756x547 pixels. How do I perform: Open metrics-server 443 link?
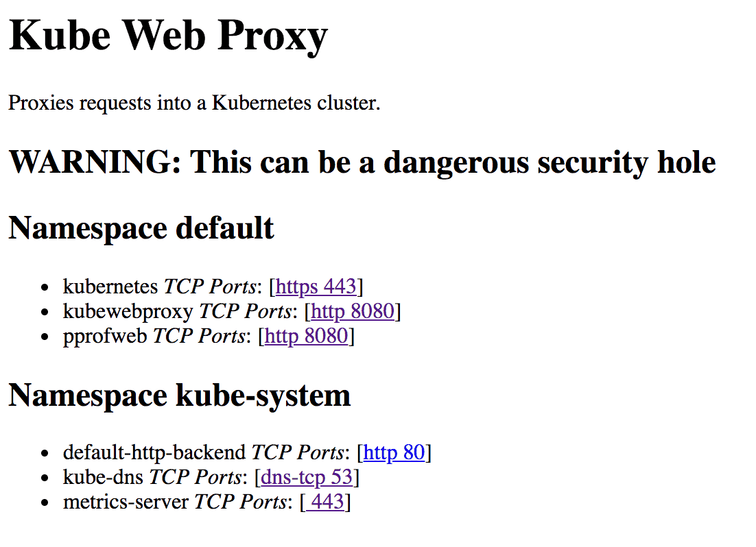click(x=325, y=502)
